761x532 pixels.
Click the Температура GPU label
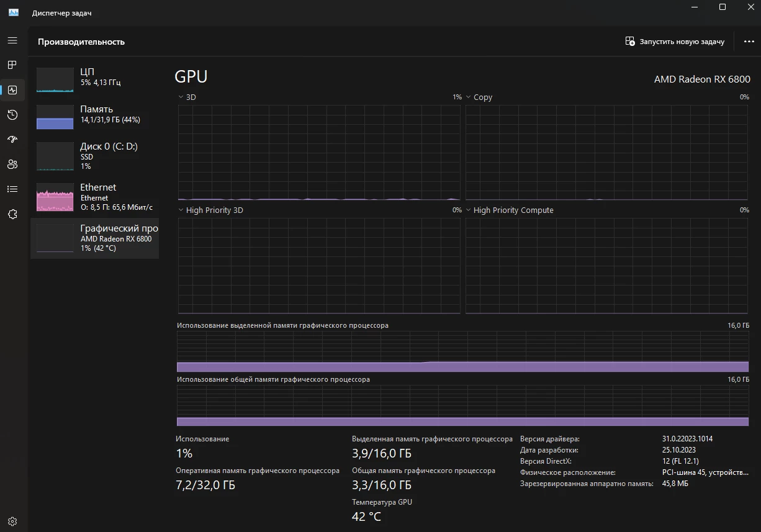point(382,502)
